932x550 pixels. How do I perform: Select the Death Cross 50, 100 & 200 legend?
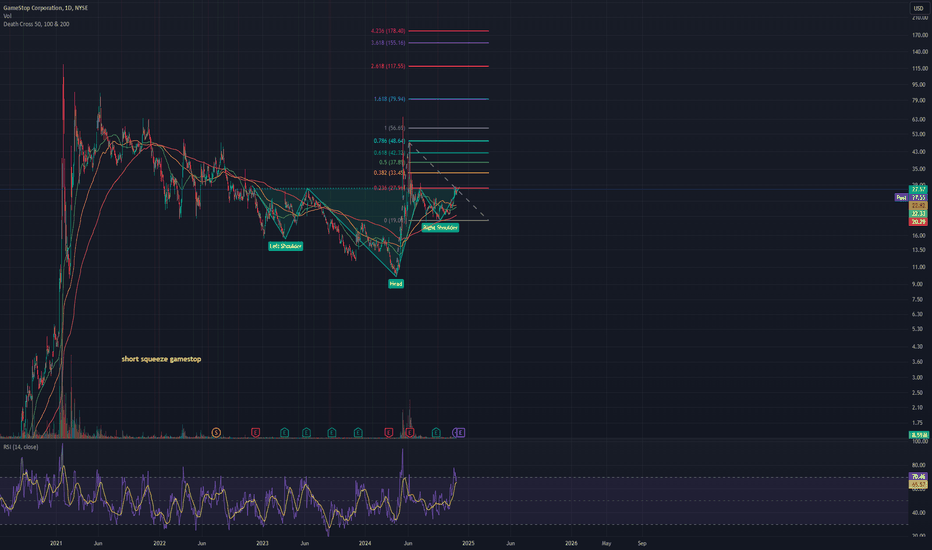coord(36,24)
